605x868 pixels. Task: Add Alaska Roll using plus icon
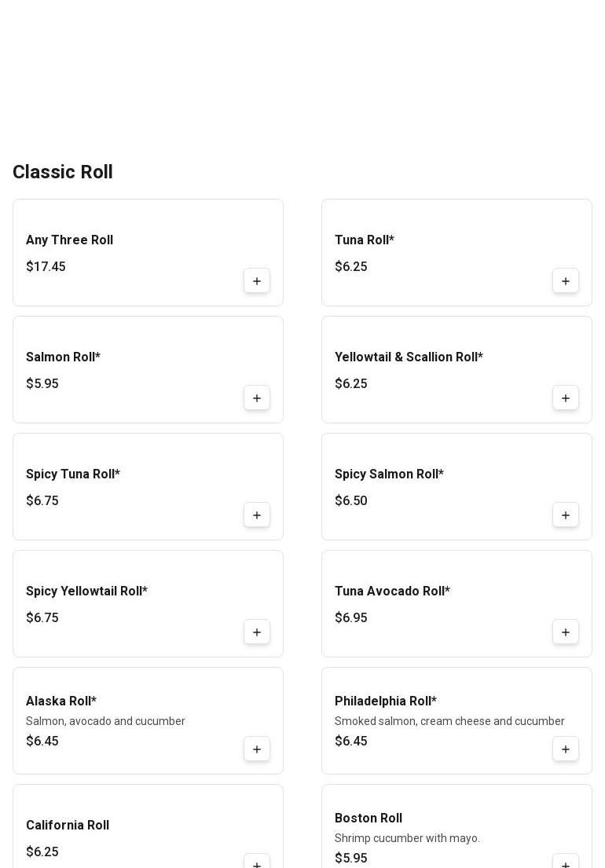(x=257, y=749)
